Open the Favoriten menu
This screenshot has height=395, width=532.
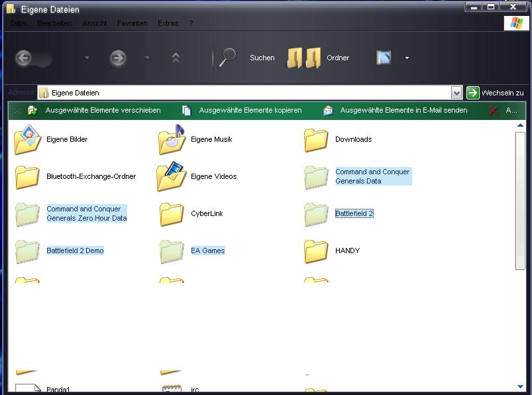coord(133,23)
